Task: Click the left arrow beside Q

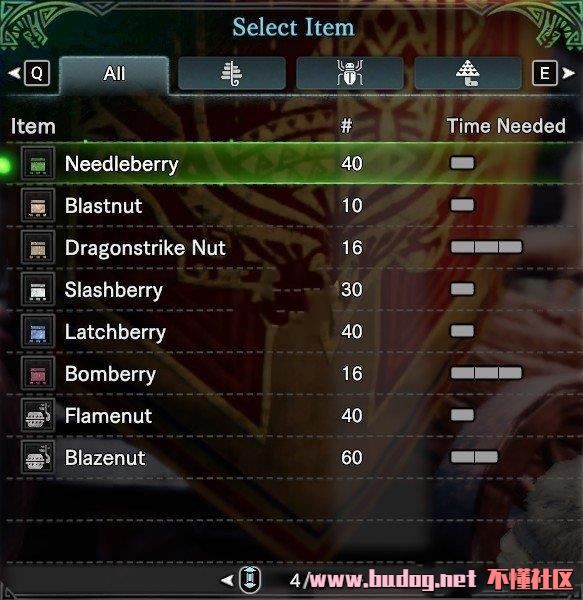Action: (x=14, y=73)
